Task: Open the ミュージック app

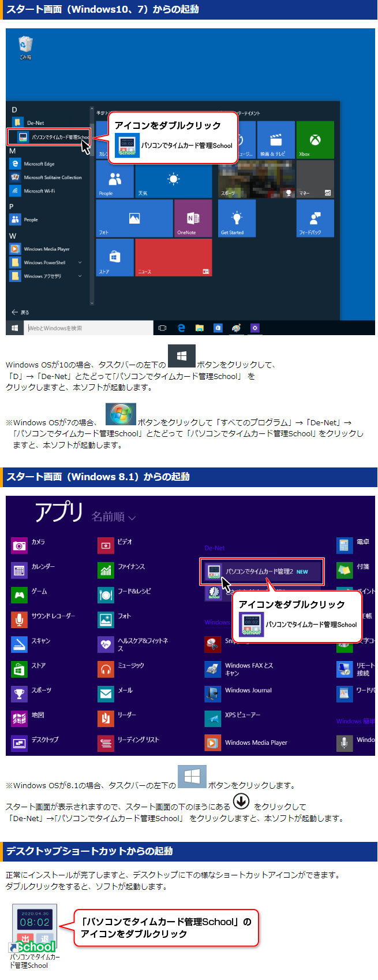Action: [121, 669]
